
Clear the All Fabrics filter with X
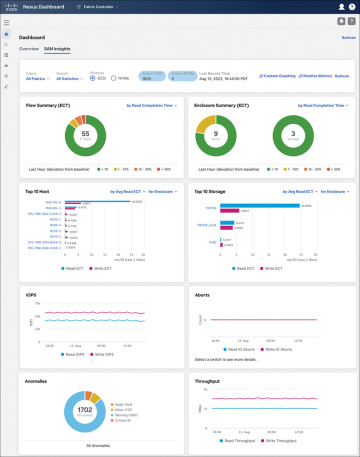tap(48, 79)
